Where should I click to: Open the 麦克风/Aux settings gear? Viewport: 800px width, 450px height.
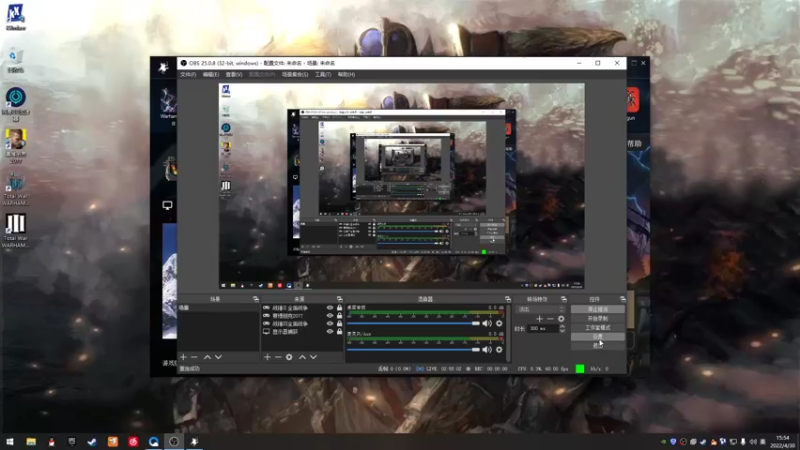point(499,349)
